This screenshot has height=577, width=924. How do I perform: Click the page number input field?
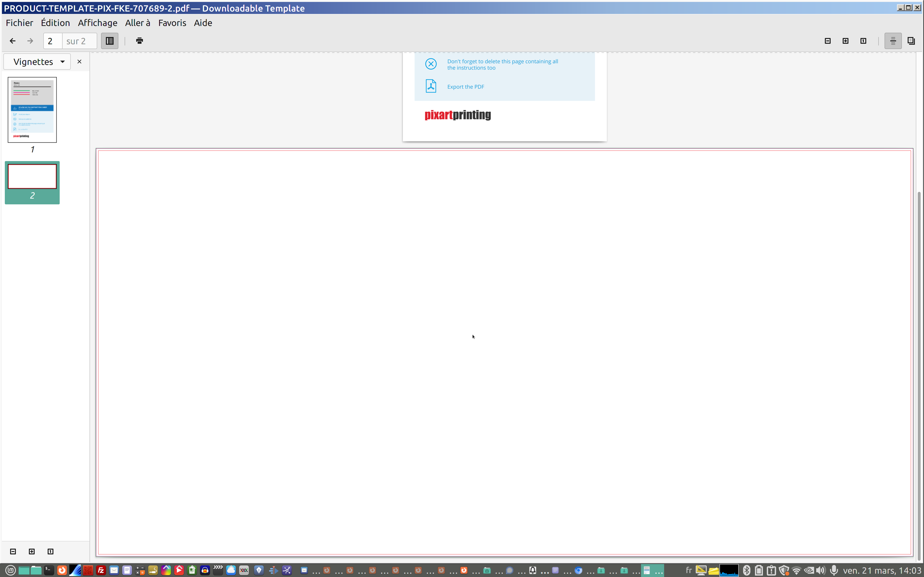coord(53,41)
